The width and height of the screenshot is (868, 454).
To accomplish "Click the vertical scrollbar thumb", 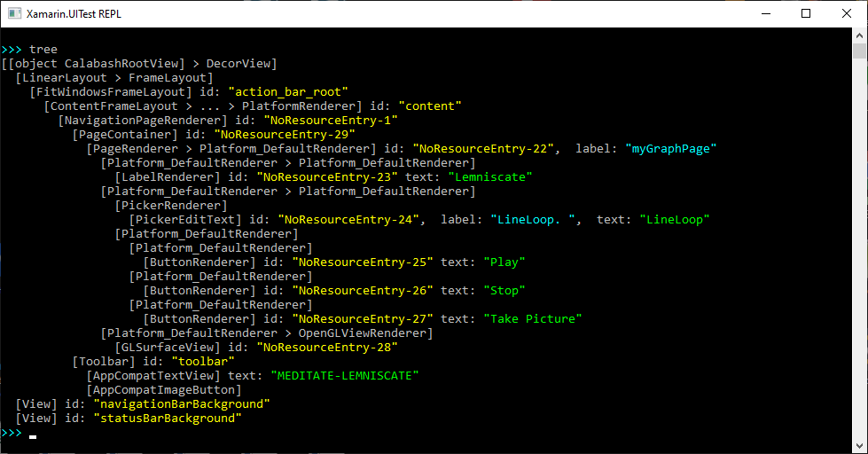I will [859, 51].
